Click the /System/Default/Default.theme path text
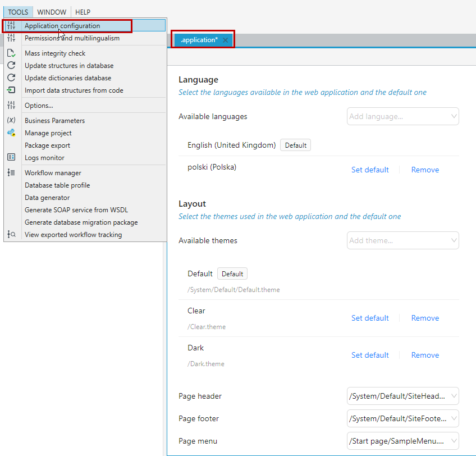 pos(234,290)
